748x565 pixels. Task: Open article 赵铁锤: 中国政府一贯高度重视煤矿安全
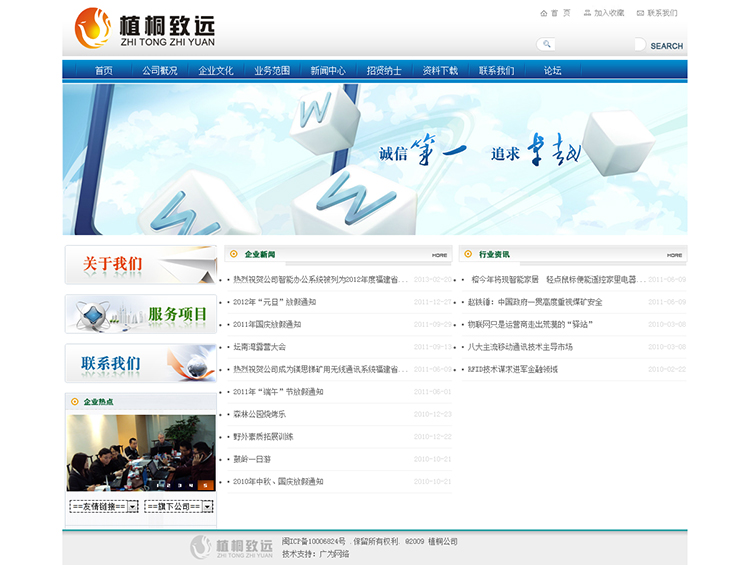tap(535, 302)
